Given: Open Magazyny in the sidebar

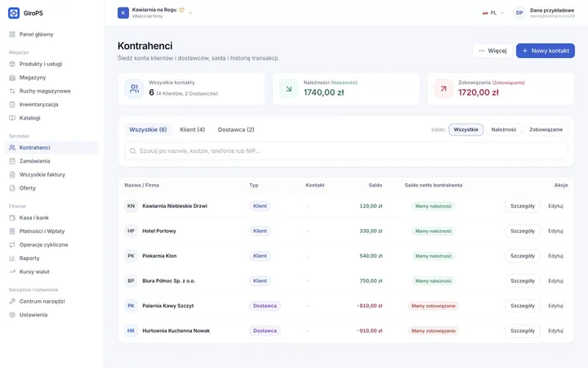Looking at the screenshot, I should (51, 78).
